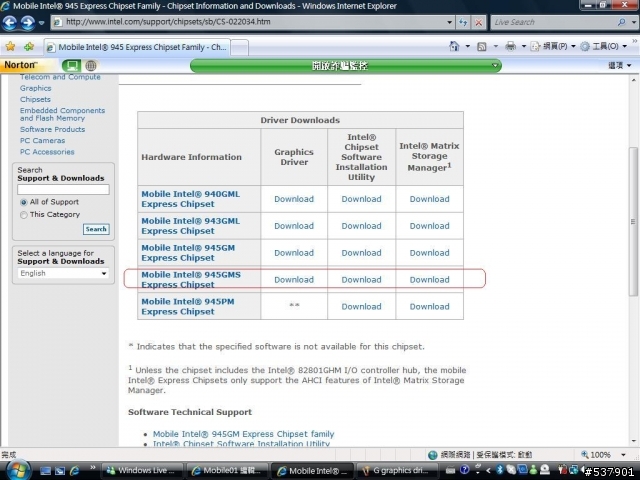
Task: Click the scrollbar up arrow
Action: click(x=633, y=80)
